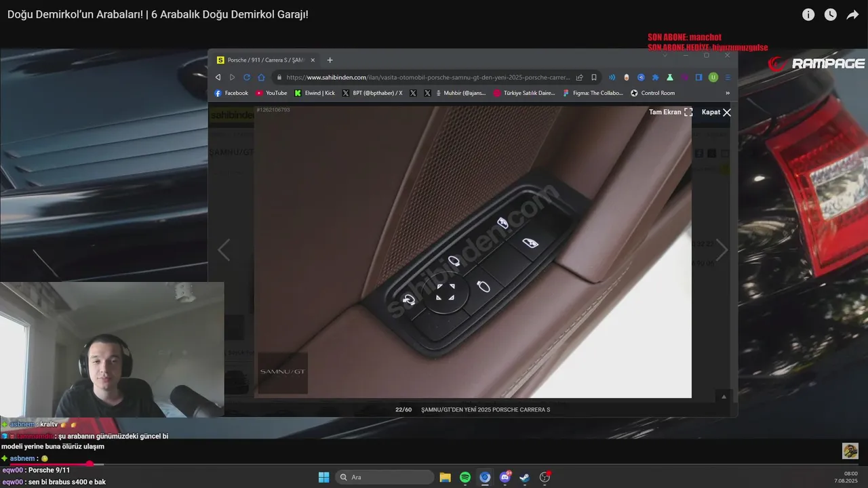The image size is (868, 488).
Task: Open the Elwind | Kick bookmark
Action: click(x=315, y=93)
